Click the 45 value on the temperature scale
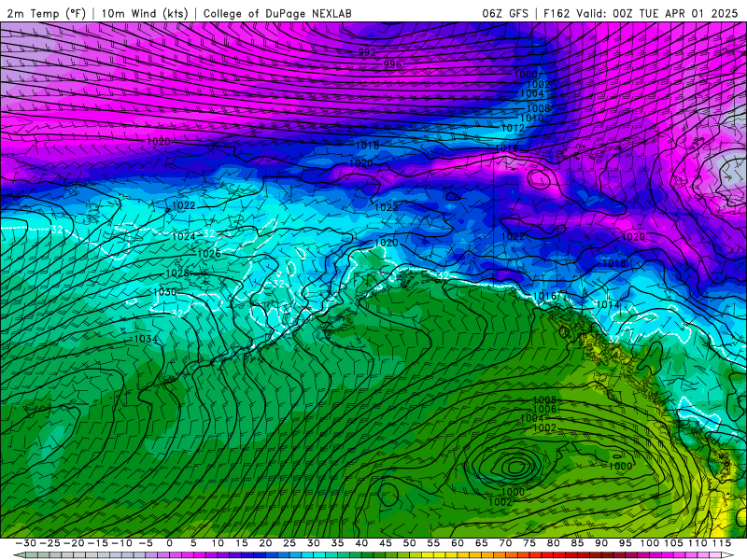 (x=385, y=543)
